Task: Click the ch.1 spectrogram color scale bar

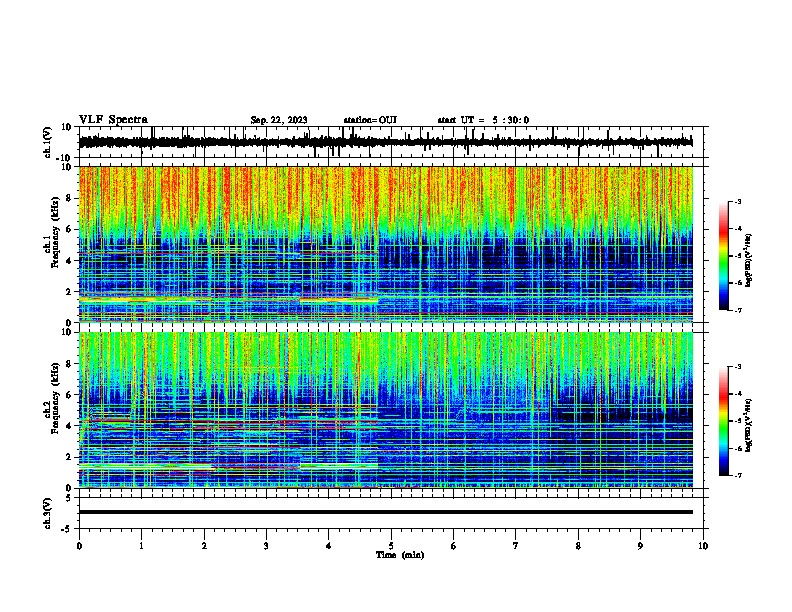Action: click(x=723, y=256)
